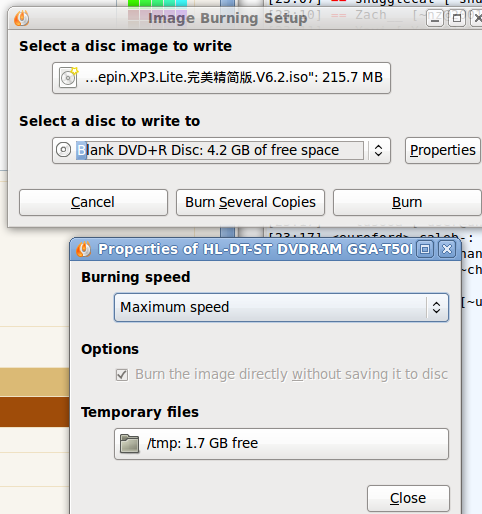Viewport: 482px width, 514px height.
Task: Minimize the Image Burning Setup window
Action: 435,18
